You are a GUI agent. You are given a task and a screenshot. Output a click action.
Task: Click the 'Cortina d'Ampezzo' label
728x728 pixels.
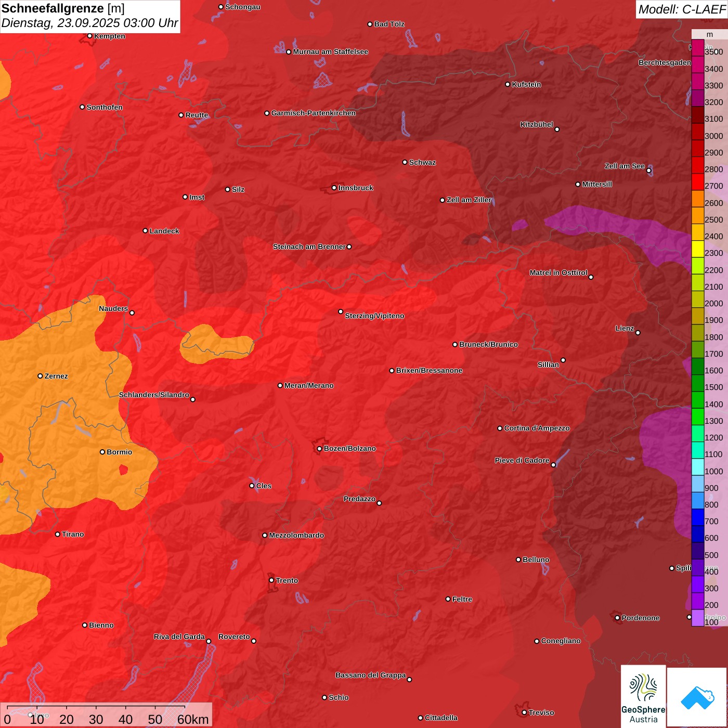coord(537,428)
